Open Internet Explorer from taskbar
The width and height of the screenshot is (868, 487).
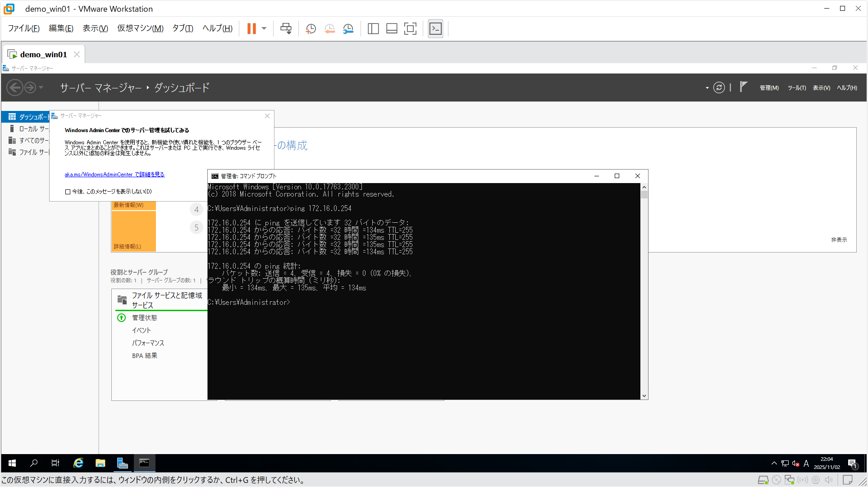78,463
